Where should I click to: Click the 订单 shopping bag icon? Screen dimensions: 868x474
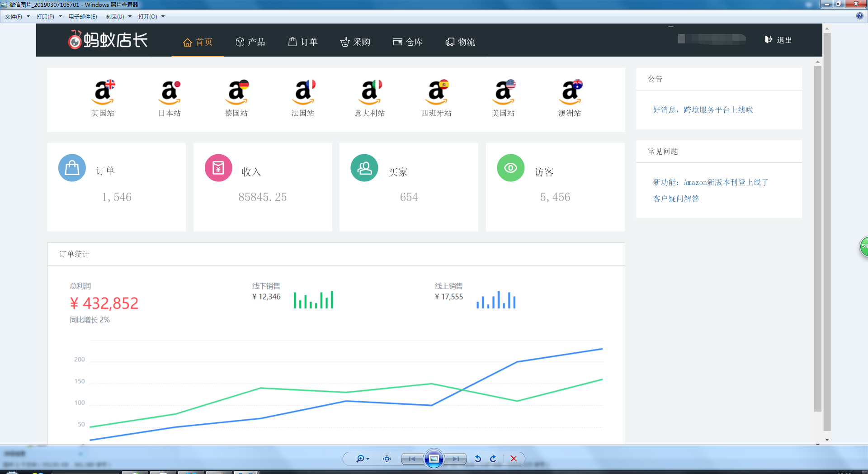click(72, 167)
